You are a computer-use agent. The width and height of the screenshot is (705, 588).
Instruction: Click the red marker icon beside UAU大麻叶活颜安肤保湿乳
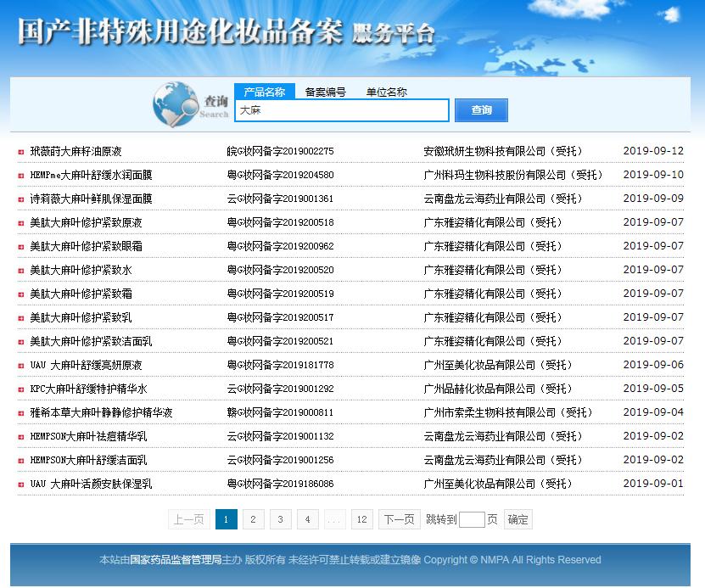pyautogui.click(x=20, y=485)
